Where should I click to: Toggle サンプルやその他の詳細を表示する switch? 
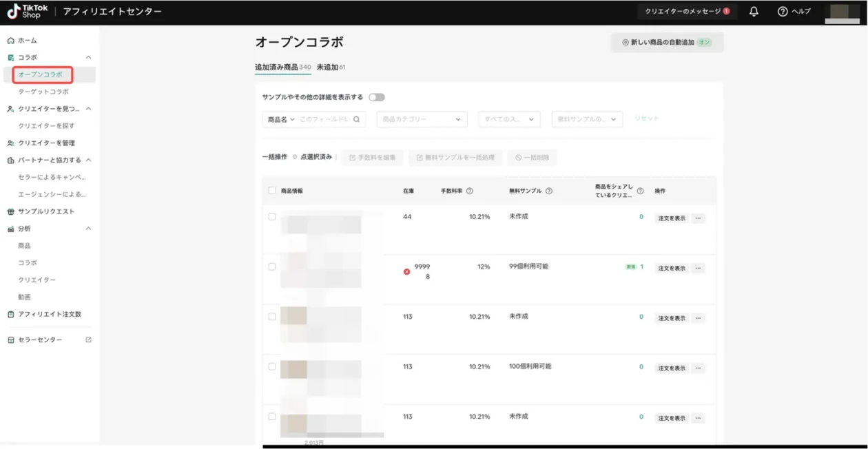(376, 97)
